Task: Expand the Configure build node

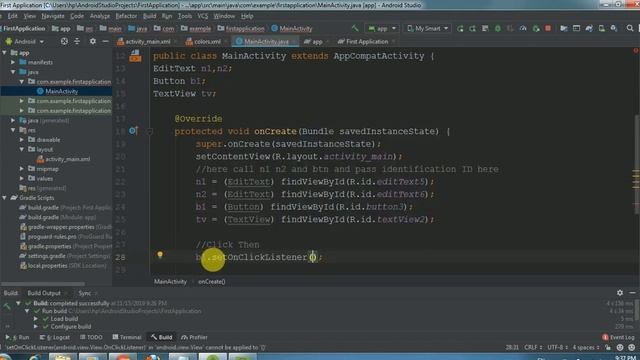Action: [36, 327]
